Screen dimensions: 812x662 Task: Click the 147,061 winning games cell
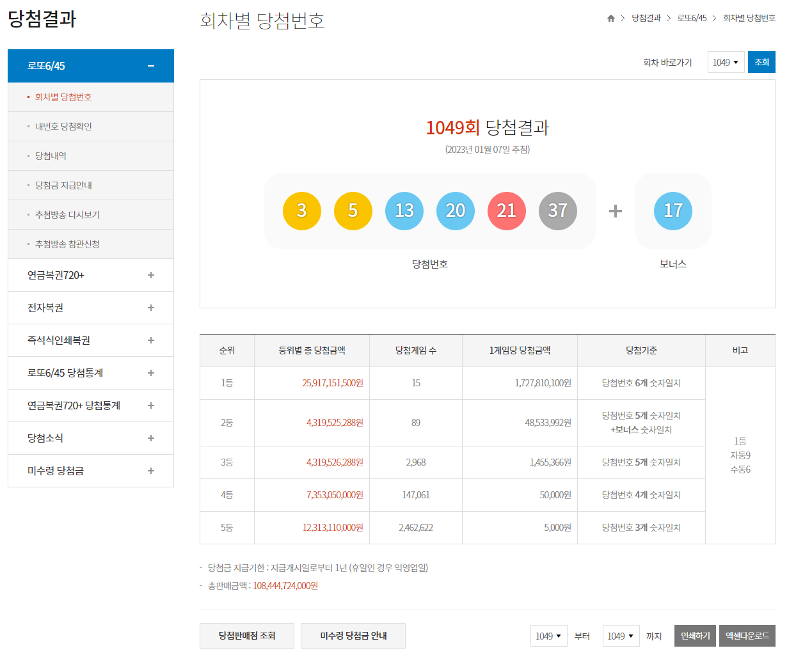tap(416, 495)
